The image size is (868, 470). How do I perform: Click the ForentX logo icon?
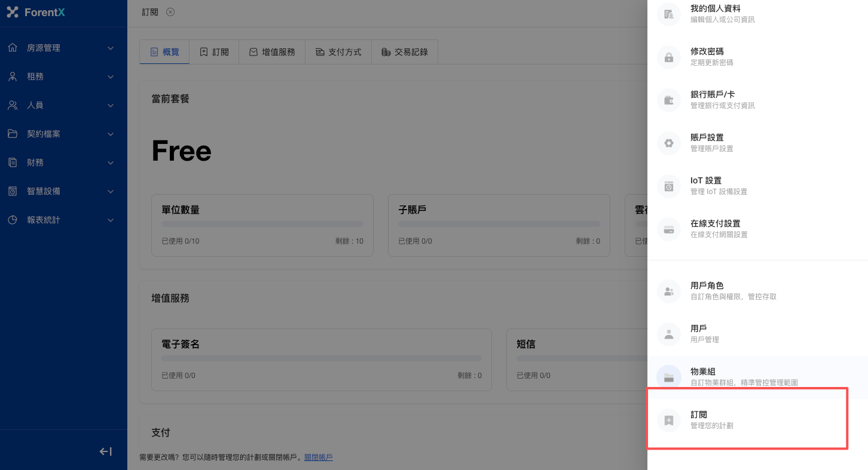(x=13, y=12)
